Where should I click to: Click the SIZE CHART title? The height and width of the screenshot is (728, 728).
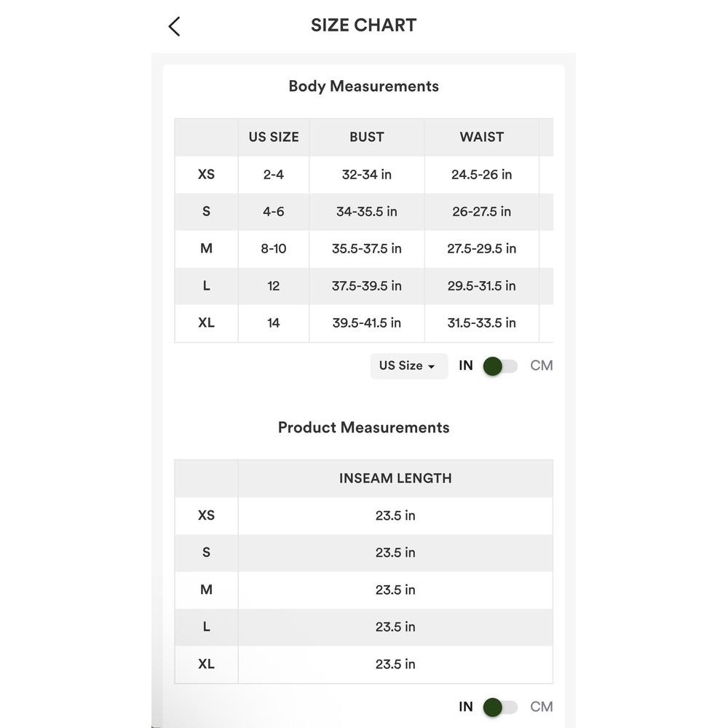(x=363, y=25)
